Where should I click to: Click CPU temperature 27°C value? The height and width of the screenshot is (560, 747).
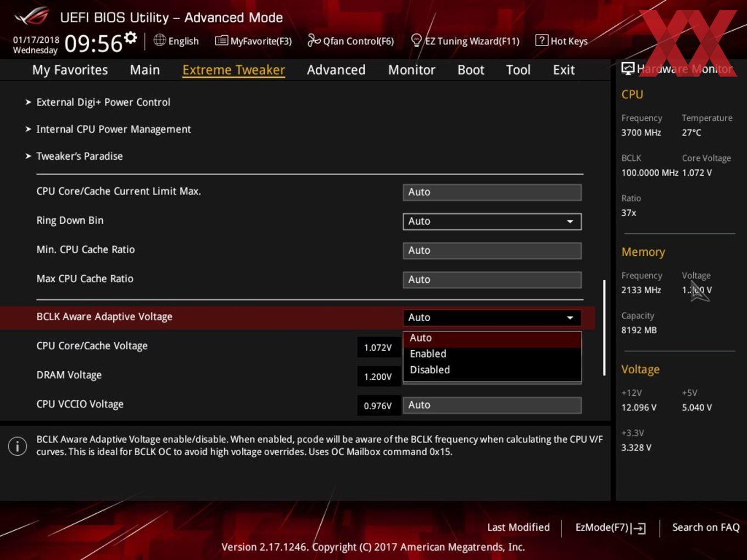tap(692, 132)
